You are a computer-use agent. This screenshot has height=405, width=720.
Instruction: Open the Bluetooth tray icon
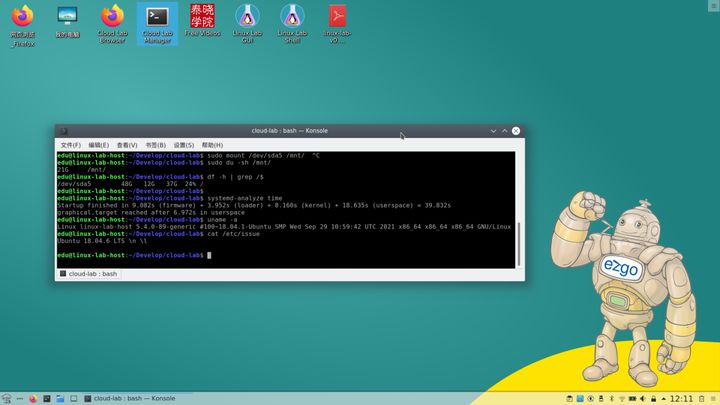pyautogui.click(x=612, y=399)
